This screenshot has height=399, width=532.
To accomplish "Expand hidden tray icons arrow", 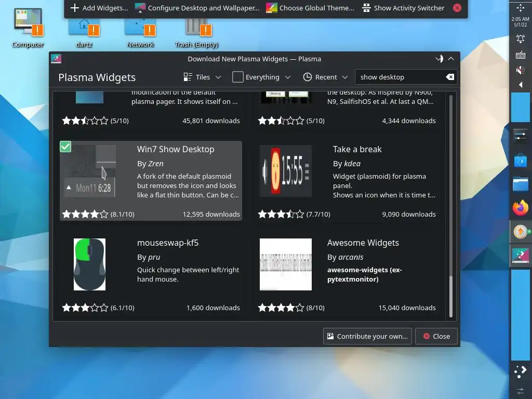I will tap(520, 85).
